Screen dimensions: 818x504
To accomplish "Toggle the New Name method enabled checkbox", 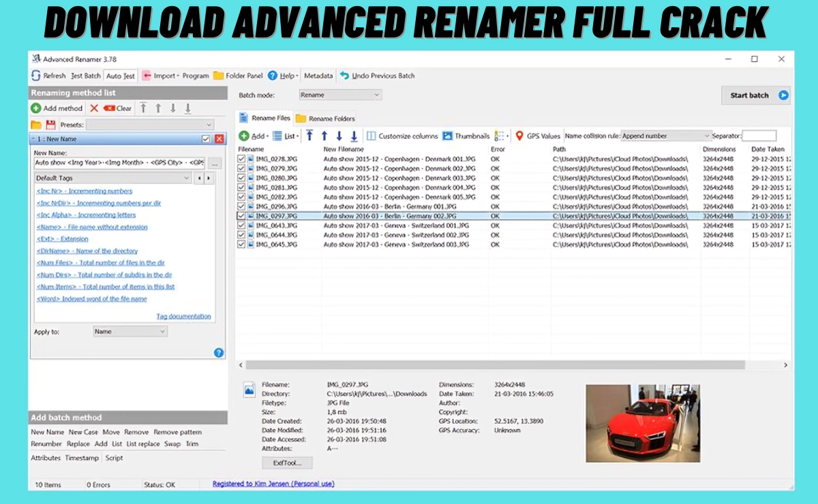I will tap(206, 139).
